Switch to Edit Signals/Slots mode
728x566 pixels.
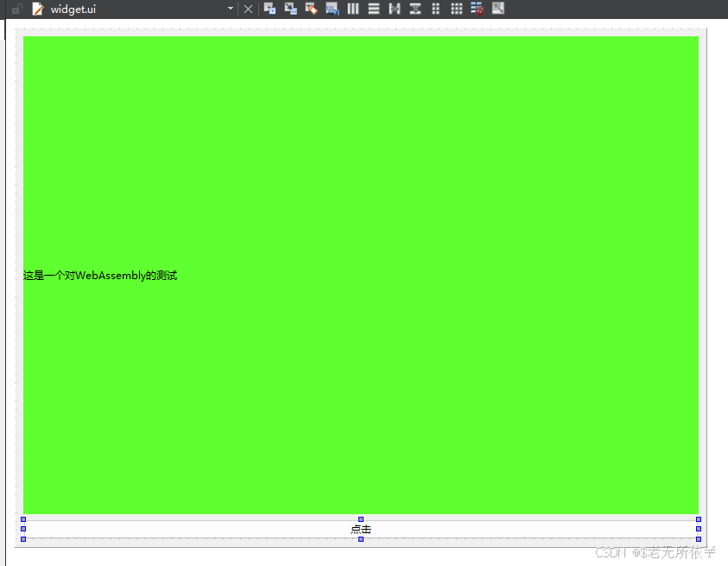point(291,9)
